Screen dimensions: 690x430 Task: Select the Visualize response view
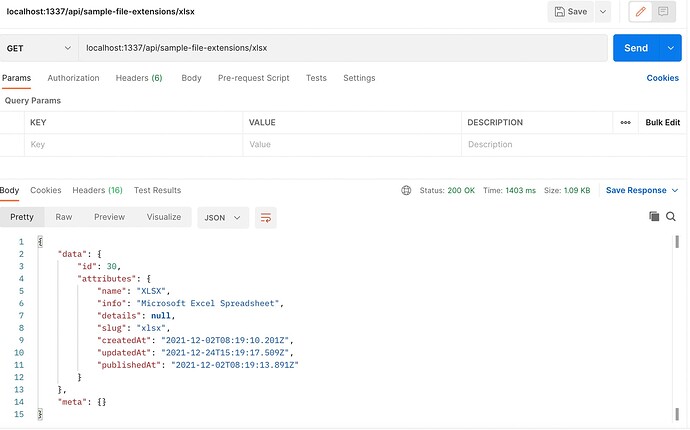164,217
